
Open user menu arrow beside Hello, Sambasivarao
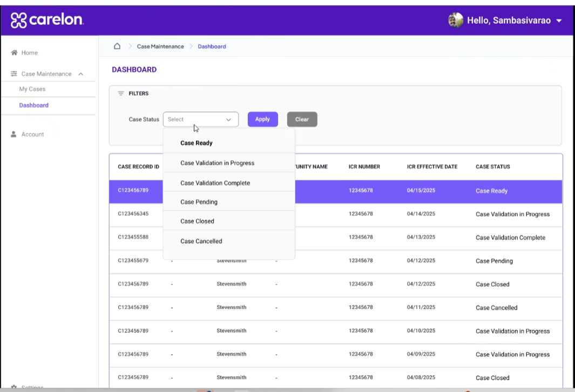[559, 21]
